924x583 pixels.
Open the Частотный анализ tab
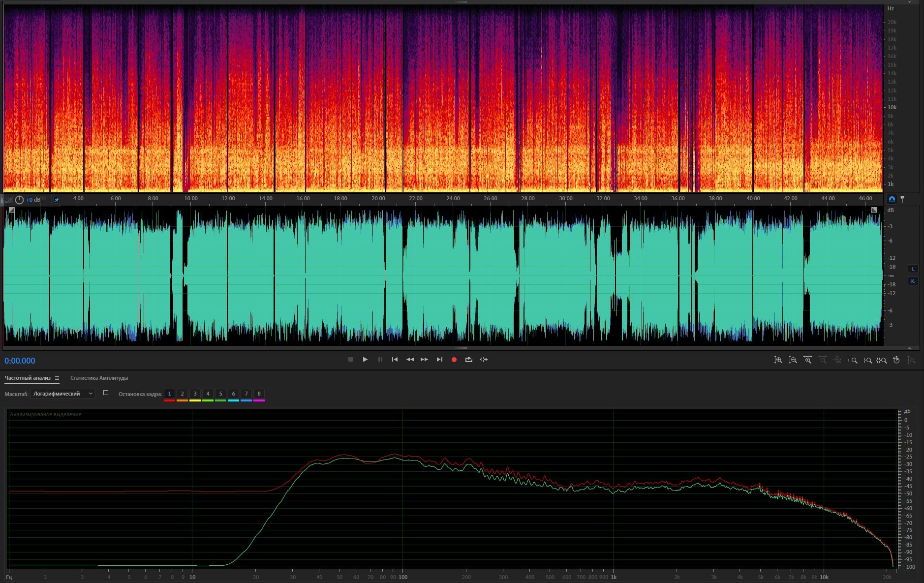click(28, 378)
